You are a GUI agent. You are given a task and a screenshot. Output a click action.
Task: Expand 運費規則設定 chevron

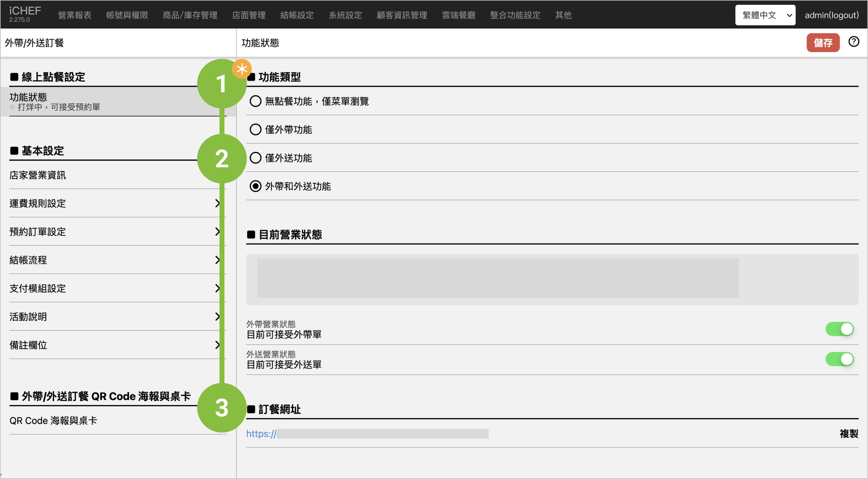pyautogui.click(x=217, y=203)
